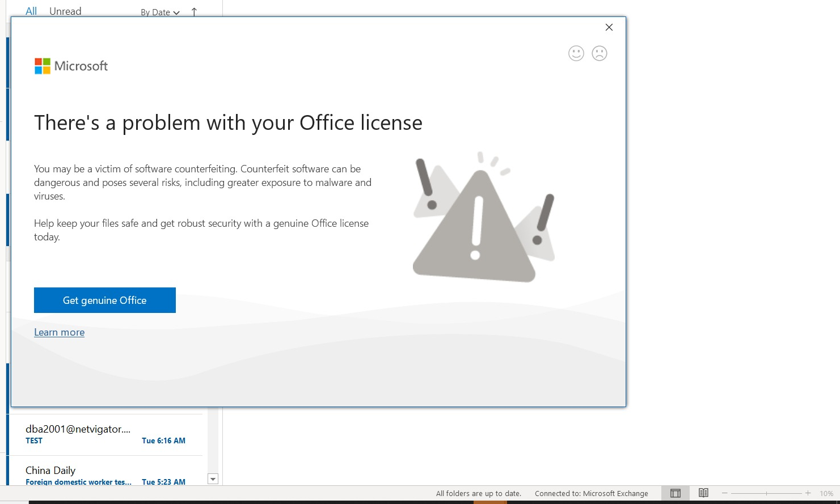
Task: Switch to Reading view in status bar
Action: pyautogui.click(x=703, y=493)
